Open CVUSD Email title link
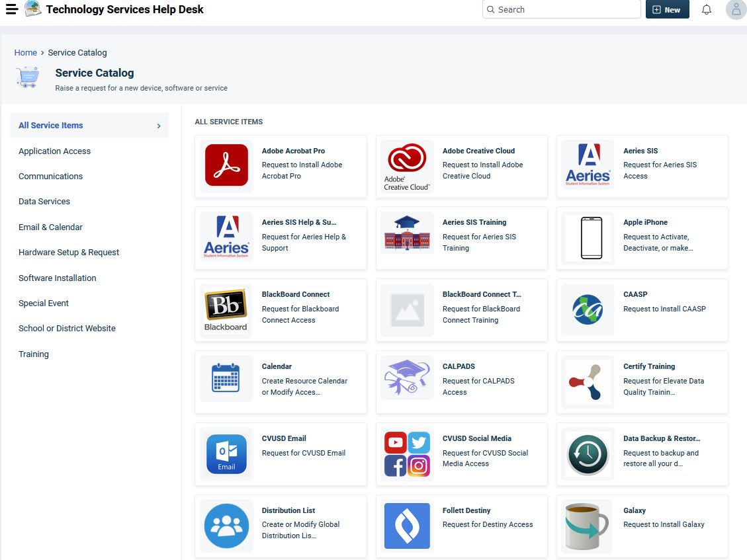The width and height of the screenshot is (747, 560). pos(283,438)
